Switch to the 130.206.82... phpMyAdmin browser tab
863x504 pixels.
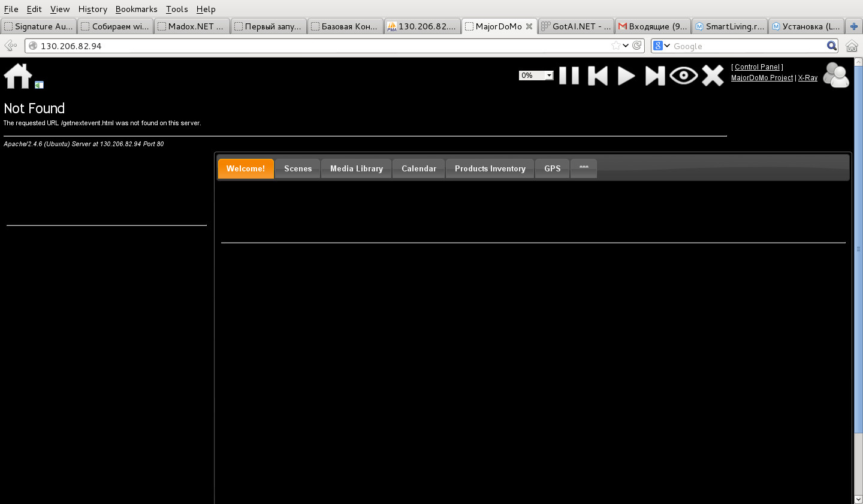pos(423,26)
